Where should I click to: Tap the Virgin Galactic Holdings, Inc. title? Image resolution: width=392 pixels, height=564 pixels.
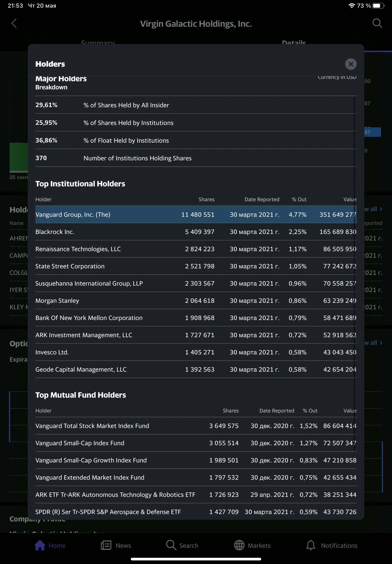pos(196,24)
